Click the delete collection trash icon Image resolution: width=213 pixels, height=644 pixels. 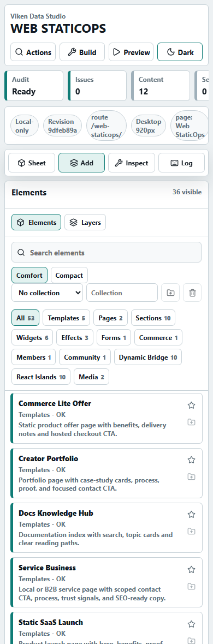click(x=192, y=293)
